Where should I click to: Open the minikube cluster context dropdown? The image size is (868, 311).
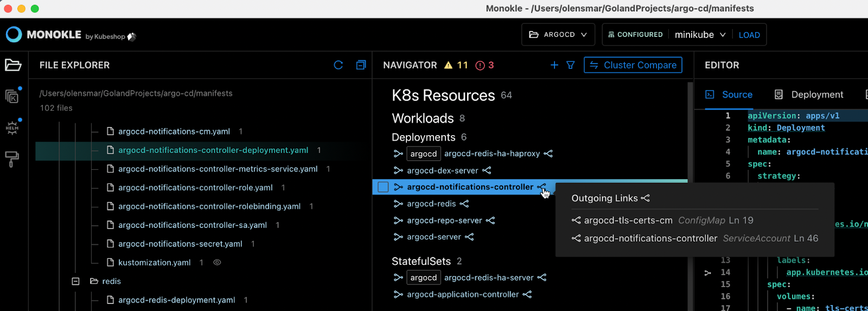pyautogui.click(x=700, y=35)
